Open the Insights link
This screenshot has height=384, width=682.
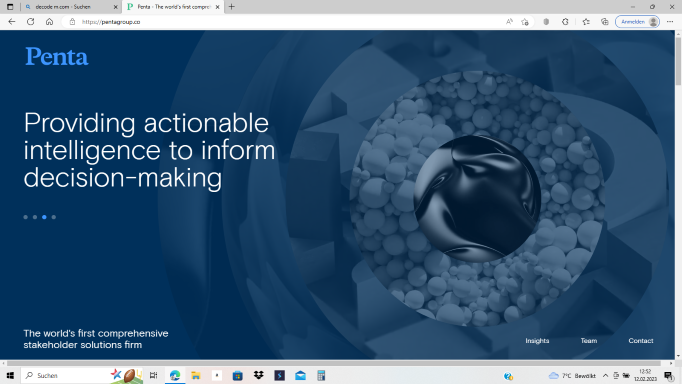pyautogui.click(x=537, y=341)
